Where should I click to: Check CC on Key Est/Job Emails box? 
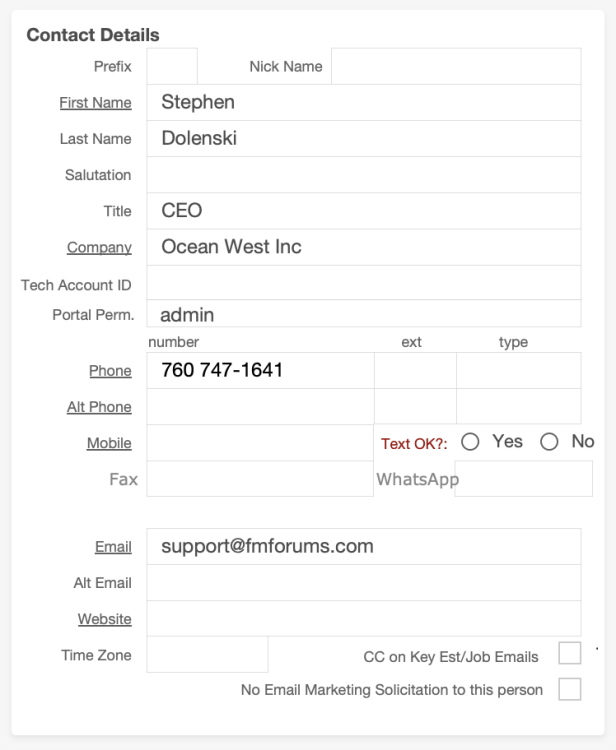569,654
